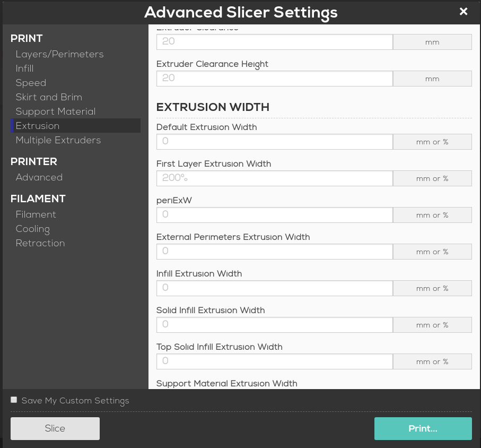481x448 pixels.
Task: Open the Filament settings page
Action: pyautogui.click(x=36, y=214)
